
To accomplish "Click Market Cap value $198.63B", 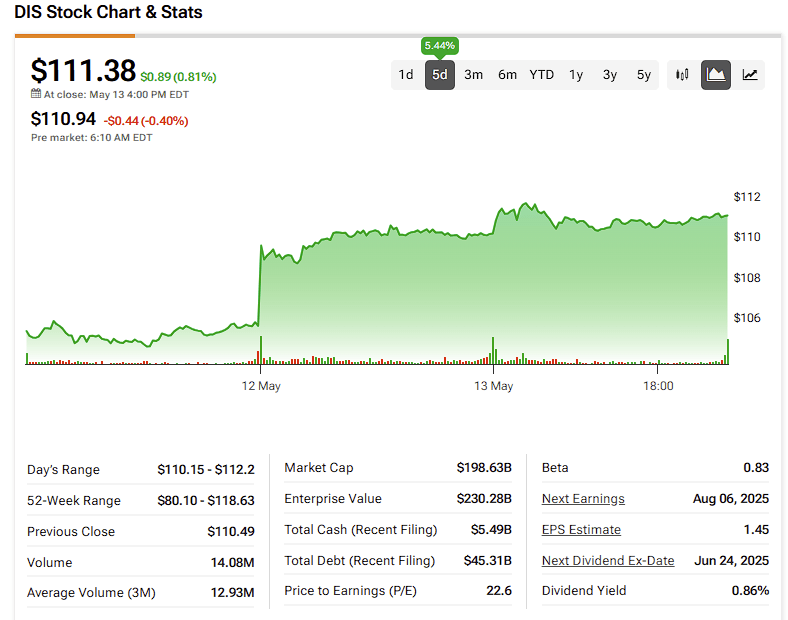I will [484, 468].
